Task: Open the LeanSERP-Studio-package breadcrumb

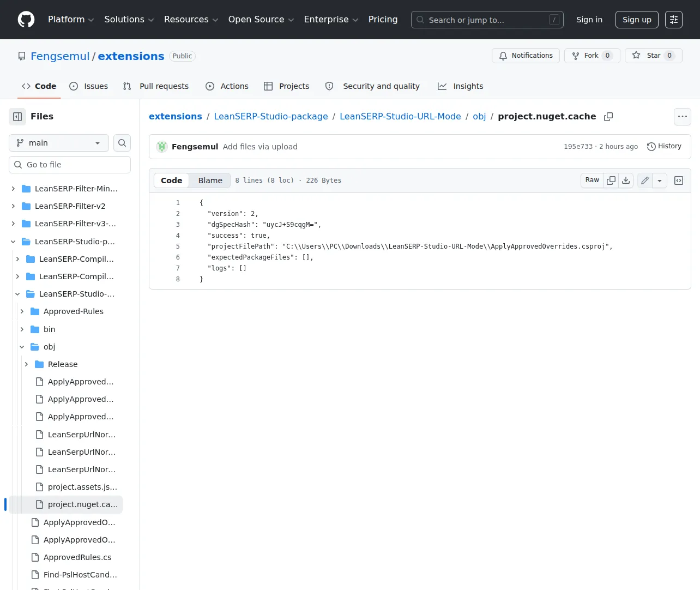Action: [271, 117]
